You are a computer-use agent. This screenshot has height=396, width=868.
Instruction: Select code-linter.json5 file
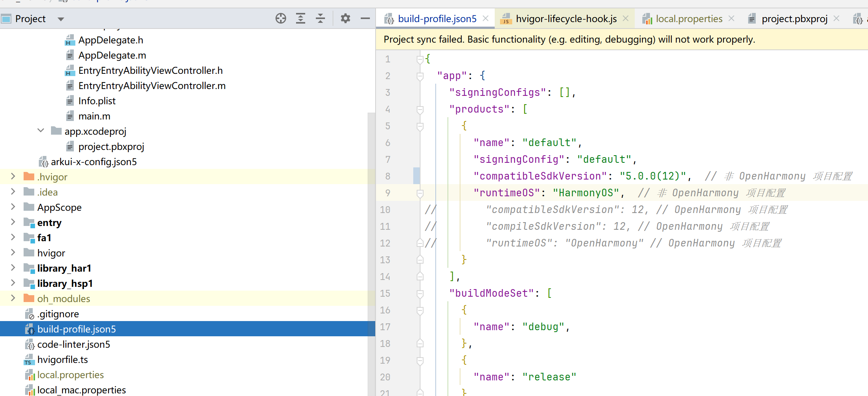pyautogui.click(x=73, y=344)
